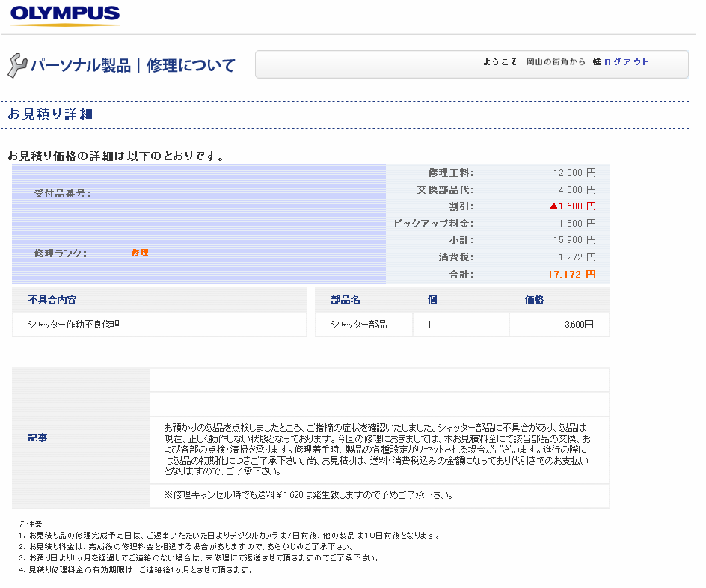This screenshot has height=588, width=706.
Task: Click the 消費税 amount 1,272 円
Action: pos(577,257)
